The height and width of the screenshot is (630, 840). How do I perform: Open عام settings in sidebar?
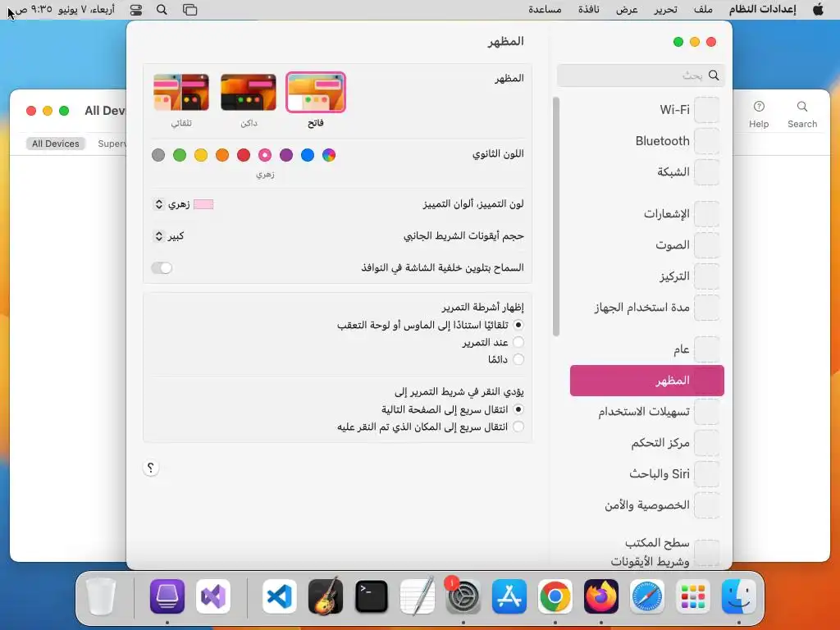pyautogui.click(x=647, y=349)
